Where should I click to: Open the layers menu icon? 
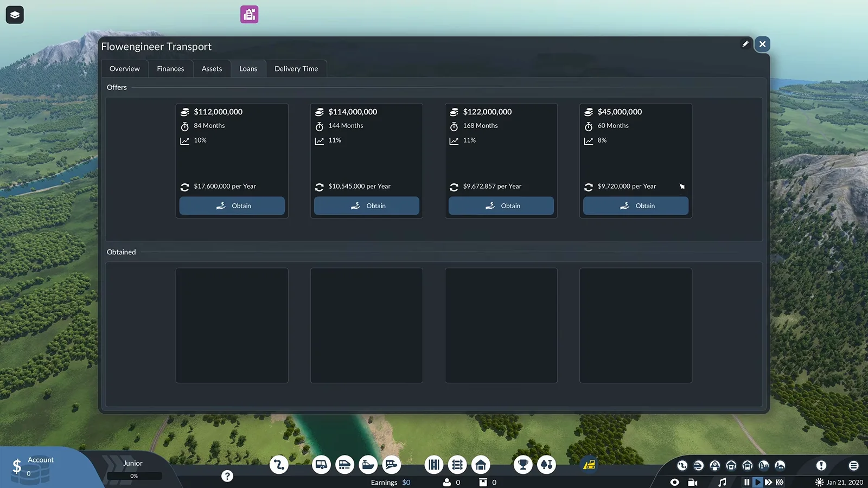click(15, 15)
